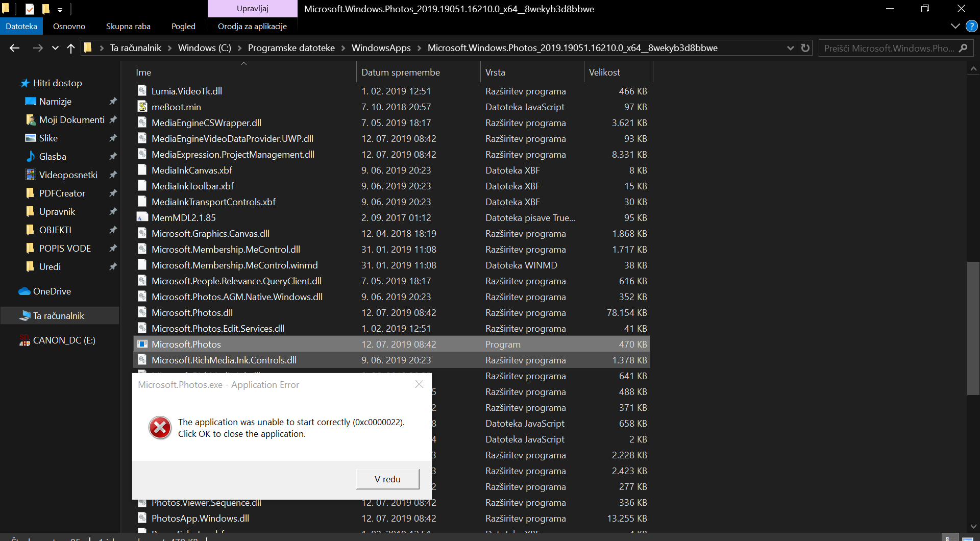Open Hitri dostop in navigation pane
The width and height of the screenshot is (980, 541).
pos(57,83)
